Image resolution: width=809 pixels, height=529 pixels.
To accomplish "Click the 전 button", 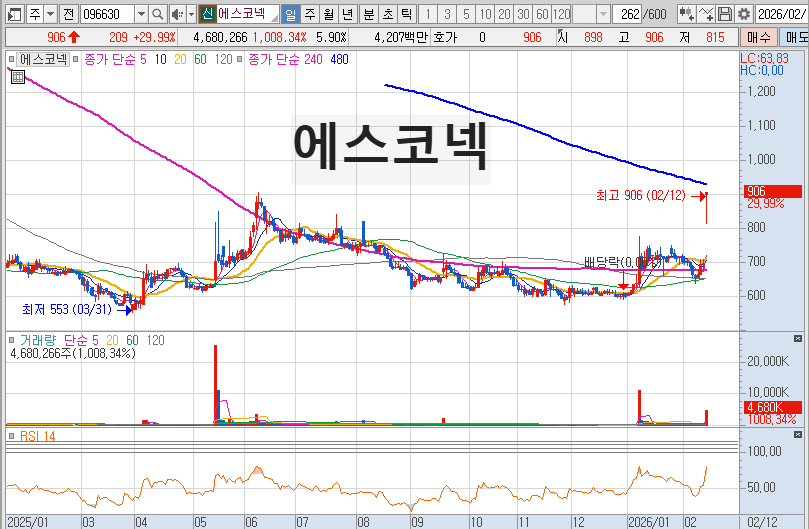I will pos(69,14).
